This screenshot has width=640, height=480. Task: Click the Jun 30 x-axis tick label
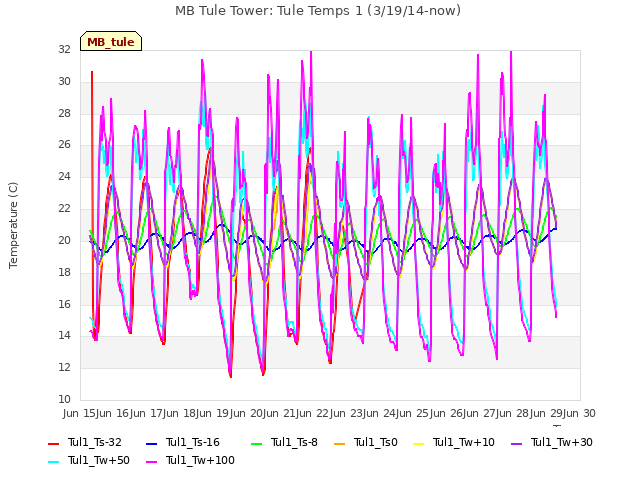tap(579, 413)
